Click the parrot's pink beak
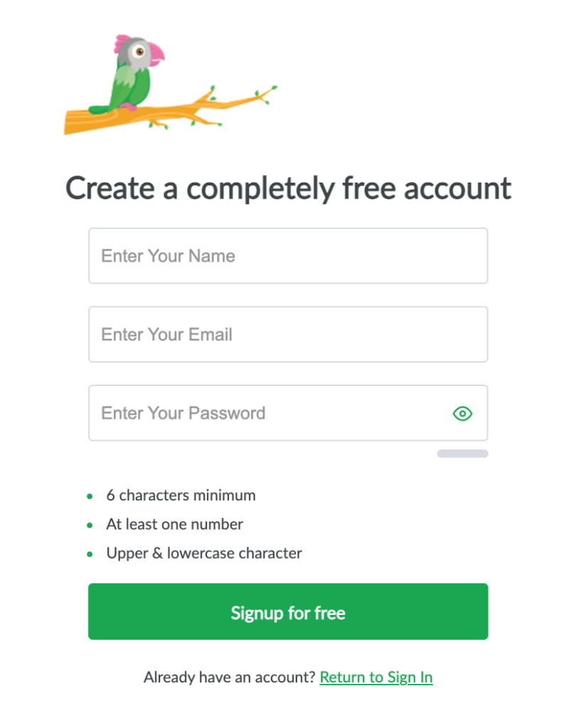Viewport: 571px width, 728px height. pos(156,53)
